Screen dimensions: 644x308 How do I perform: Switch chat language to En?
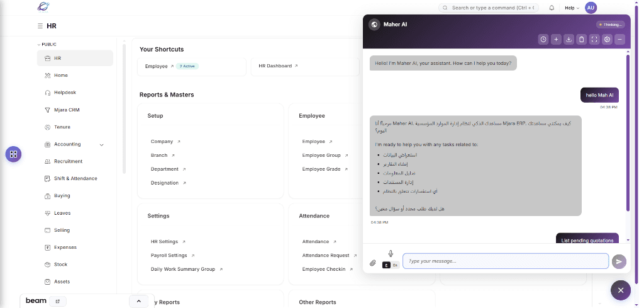395,265
